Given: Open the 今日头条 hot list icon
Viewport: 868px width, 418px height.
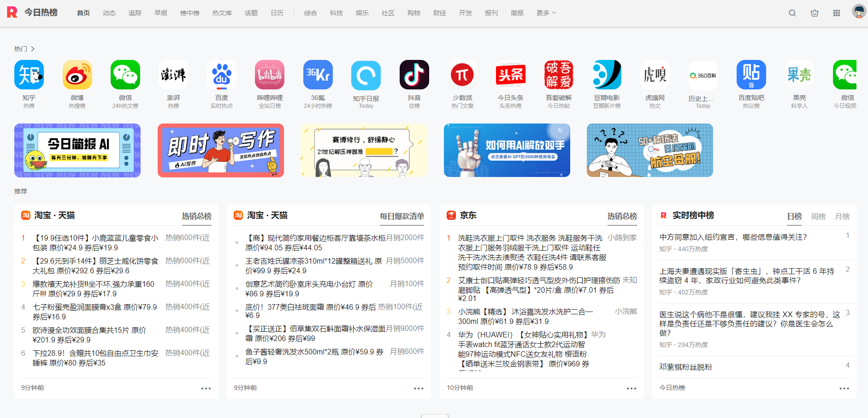Looking at the screenshot, I should click(x=510, y=74).
